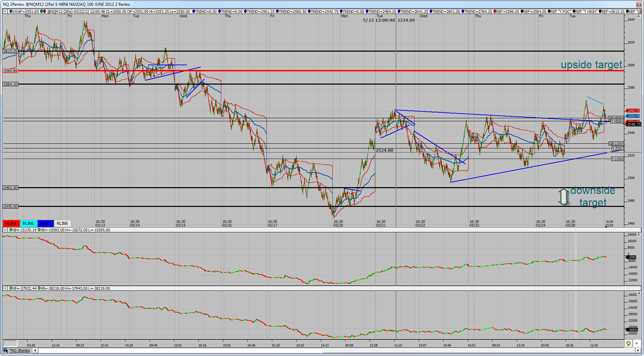Click the 2584.10 price level label
The height and width of the screenshot is (356, 644).
[x=10, y=84]
